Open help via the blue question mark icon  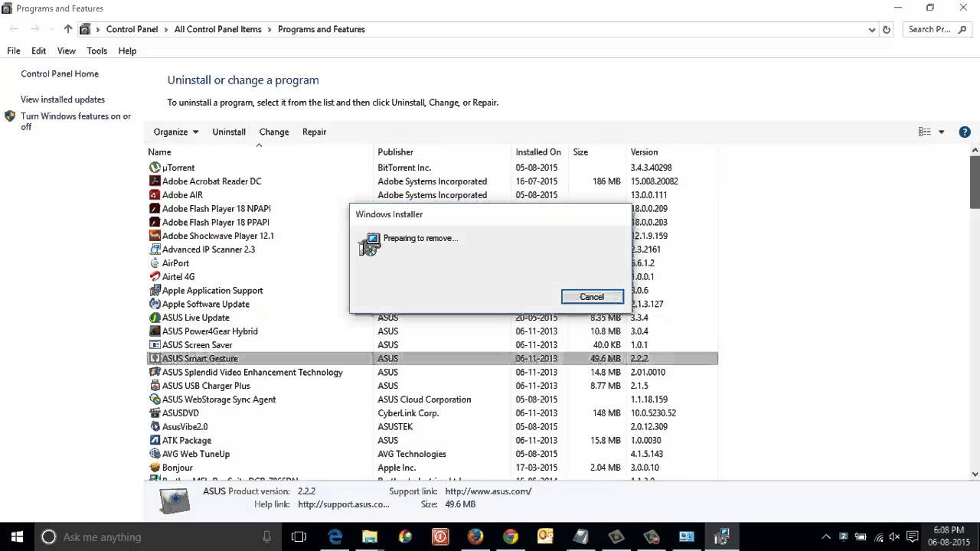click(965, 132)
